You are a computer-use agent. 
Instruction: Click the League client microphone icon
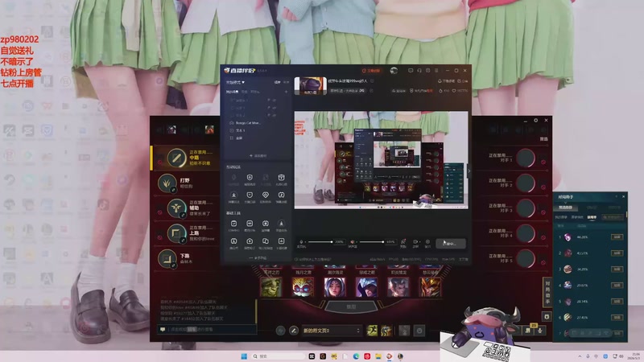540,330
